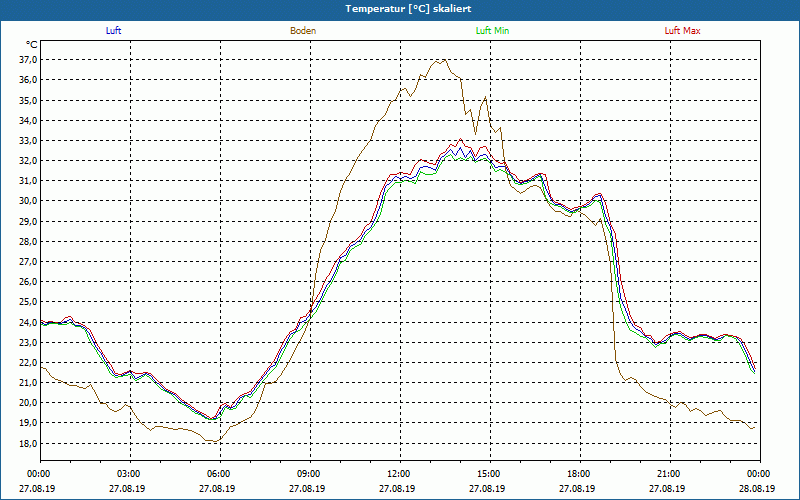800x500 pixels.
Task: Click the 20,0 axis value
Action: (28, 403)
